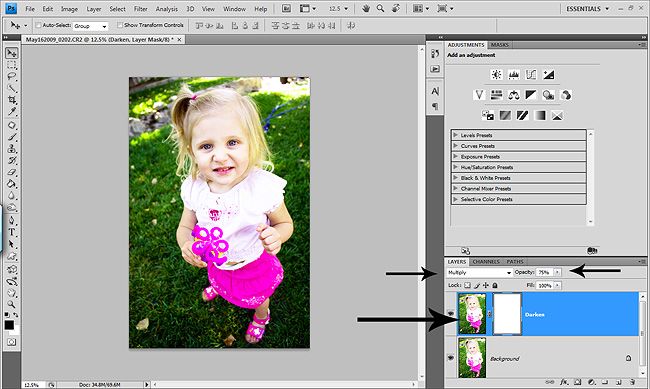The height and width of the screenshot is (389, 650).
Task: Click the opacity value field
Action: click(544, 272)
